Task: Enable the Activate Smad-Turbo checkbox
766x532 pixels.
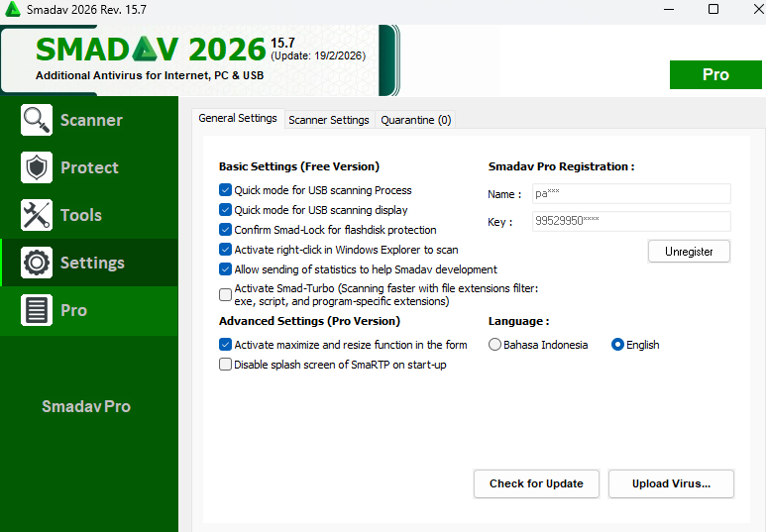Action: pos(225,294)
